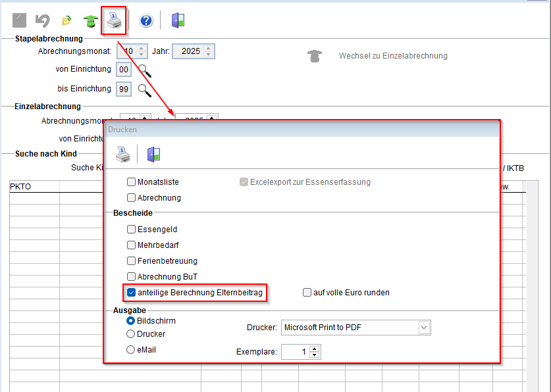Viewport: 551px width, 392px height.
Task: Search 'bis Einrichtung' with magnifier icon
Action: coord(144,89)
